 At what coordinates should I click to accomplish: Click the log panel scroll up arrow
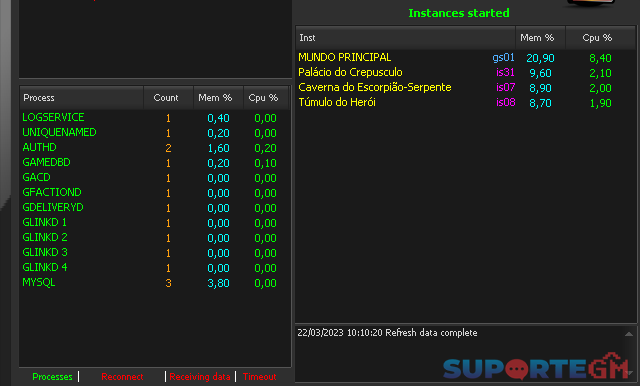[629, 334]
